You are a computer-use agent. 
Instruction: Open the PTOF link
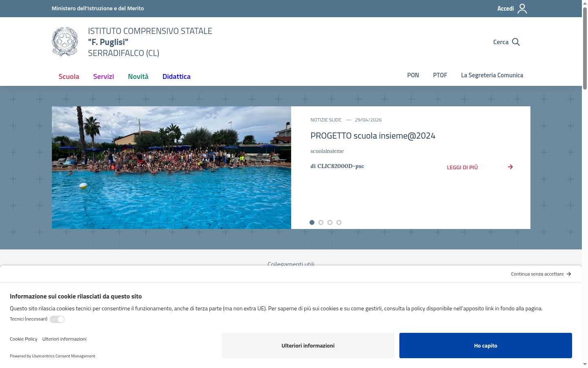(440, 75)
